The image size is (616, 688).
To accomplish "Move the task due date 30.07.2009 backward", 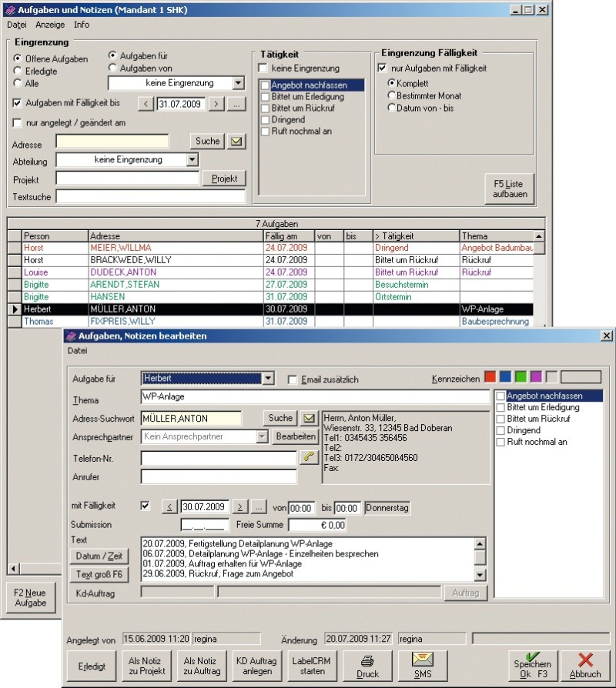I will [169, 507].
